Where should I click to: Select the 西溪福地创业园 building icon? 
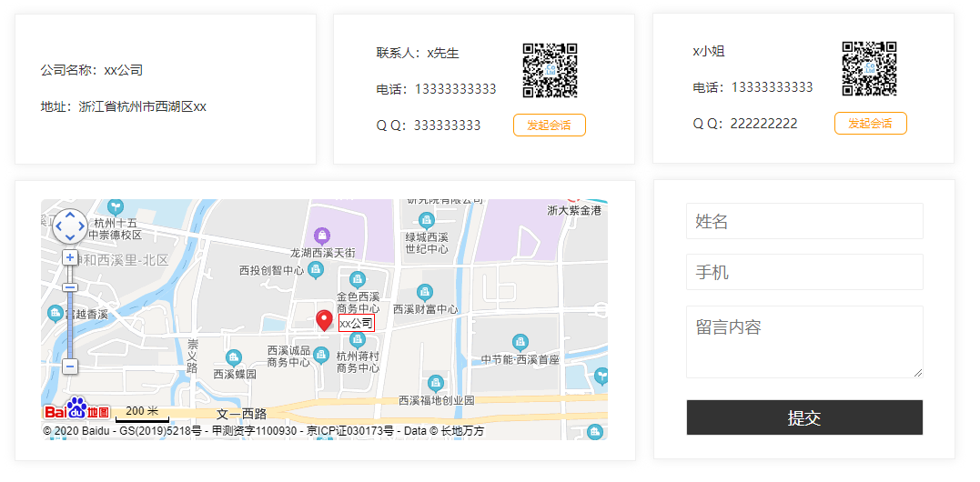pyautogui.click(x=436, y=384)
